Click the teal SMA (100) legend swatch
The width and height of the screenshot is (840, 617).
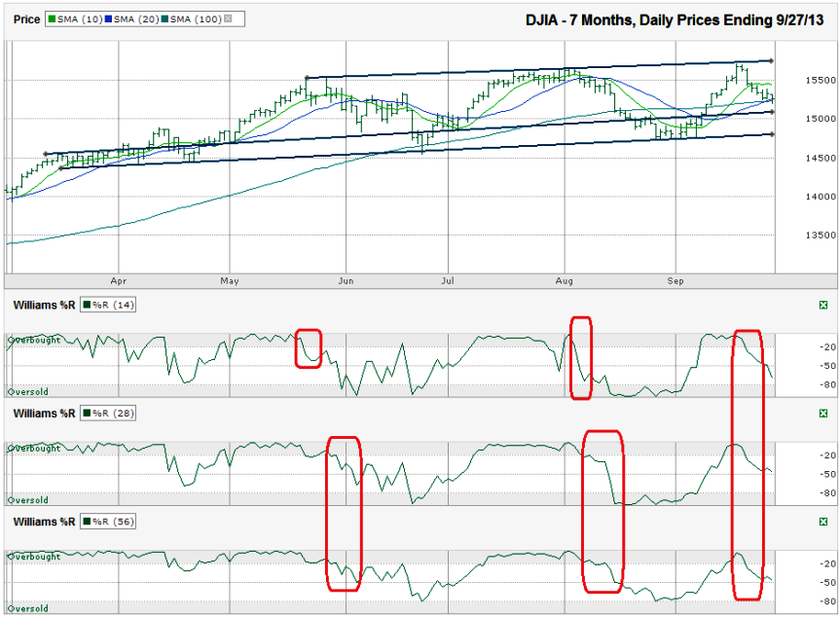click(x=165, y=19)
